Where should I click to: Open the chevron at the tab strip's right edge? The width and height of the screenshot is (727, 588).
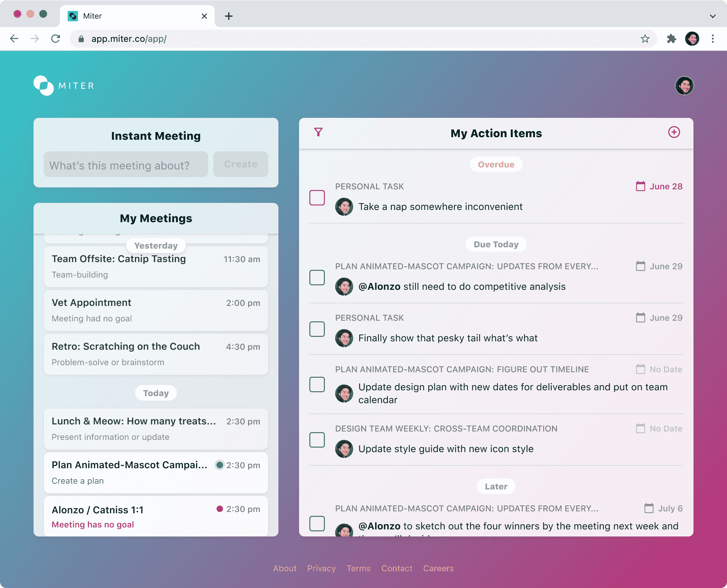[x=712, y=16]
